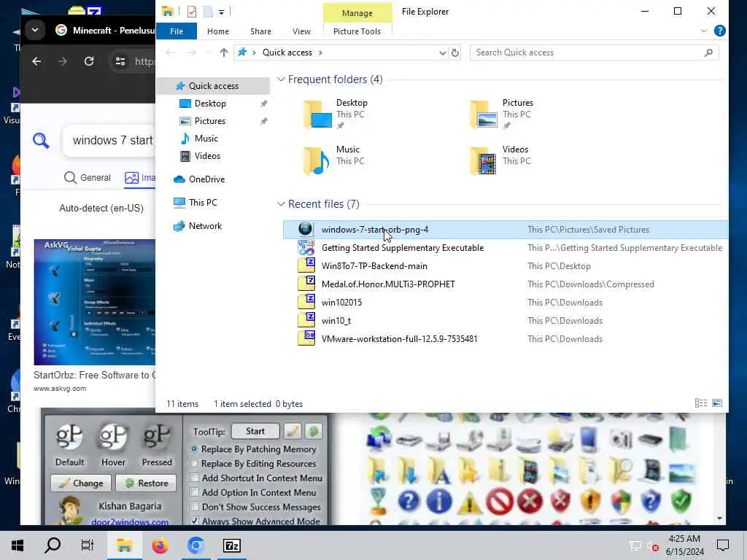Open the Windows Start menu
This screenshot has height=560, width=747.
pyautogui.click(x=18, y=545)
